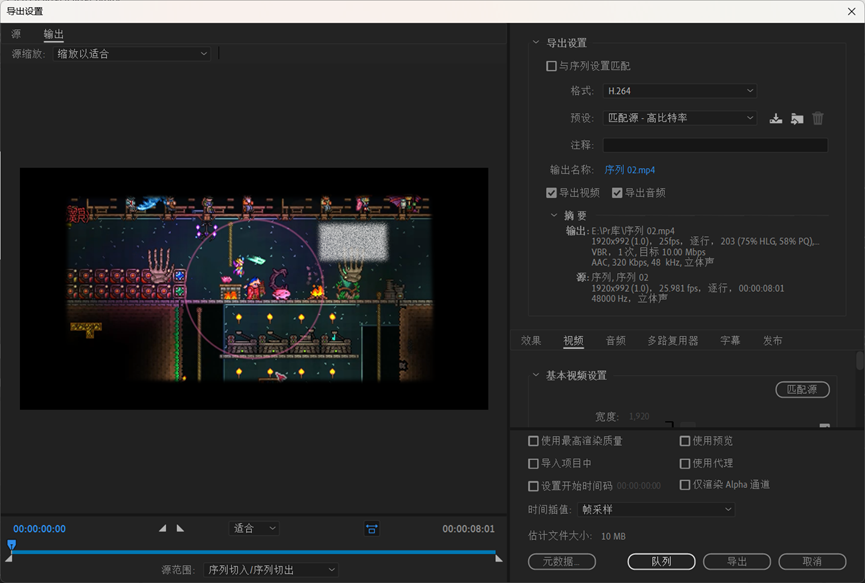Switch to the 源 tab
This screenshot has width=865, height=583.
16,34
